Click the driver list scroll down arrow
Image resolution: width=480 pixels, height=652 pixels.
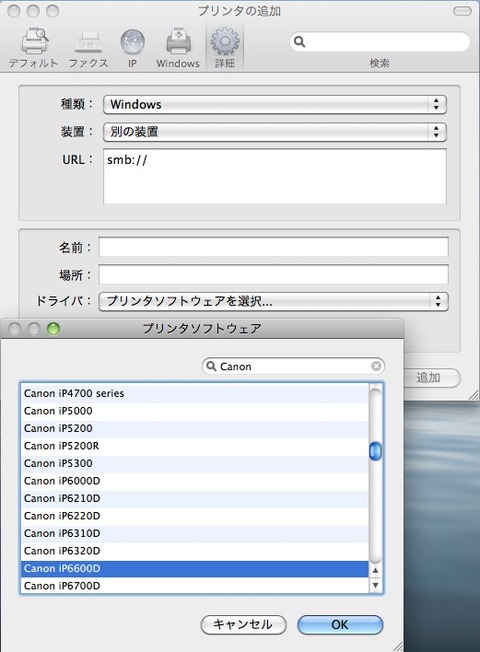[x=375, y=585]
